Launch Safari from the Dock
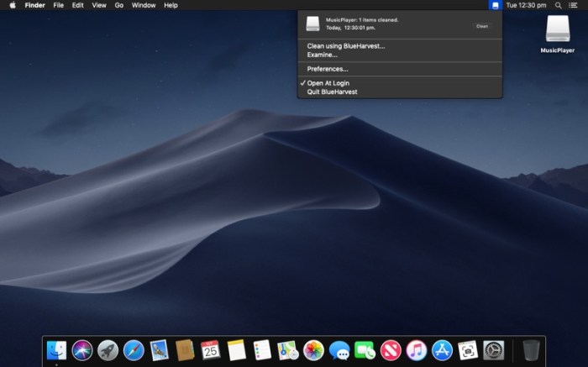This screenshot has width=588, height=367. pos(134,350)
